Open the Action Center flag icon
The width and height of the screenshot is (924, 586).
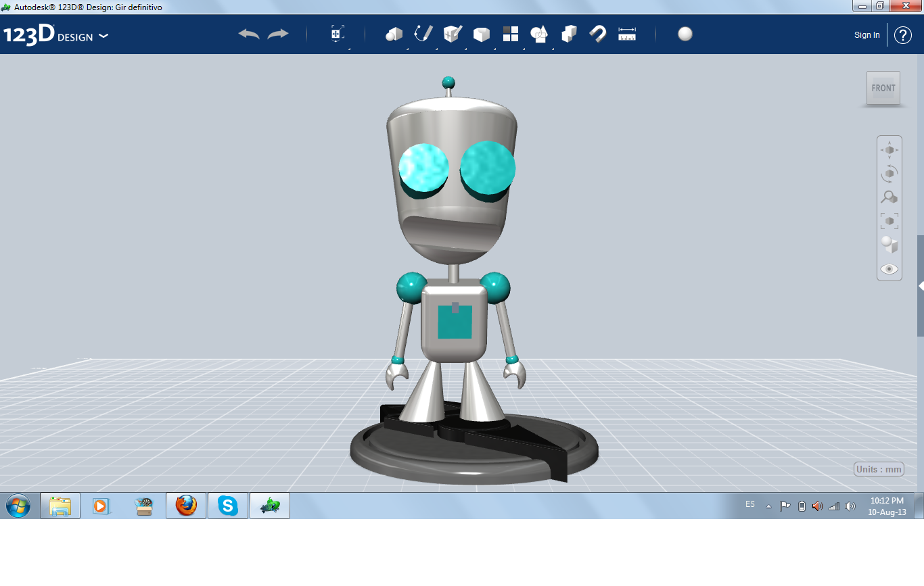(785, 506)
